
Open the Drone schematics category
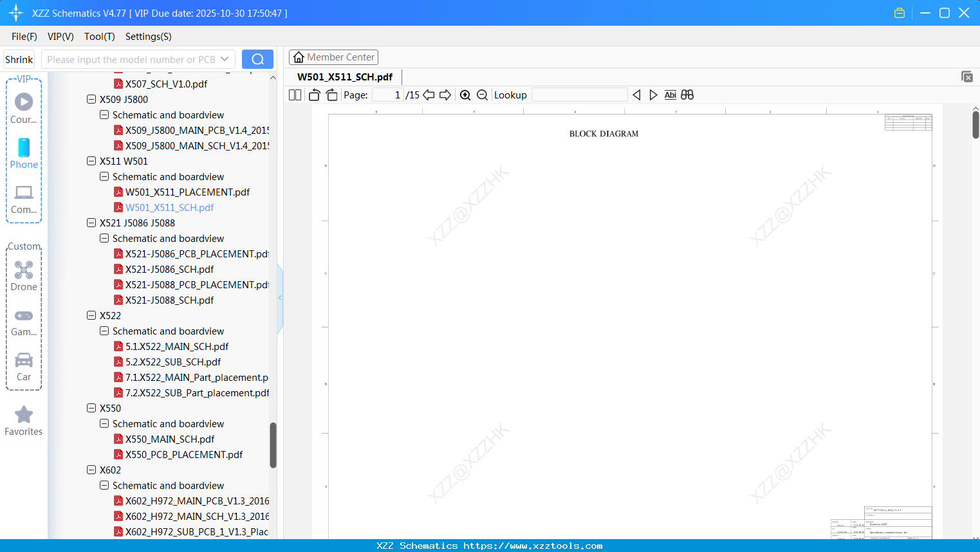point(24,275)
